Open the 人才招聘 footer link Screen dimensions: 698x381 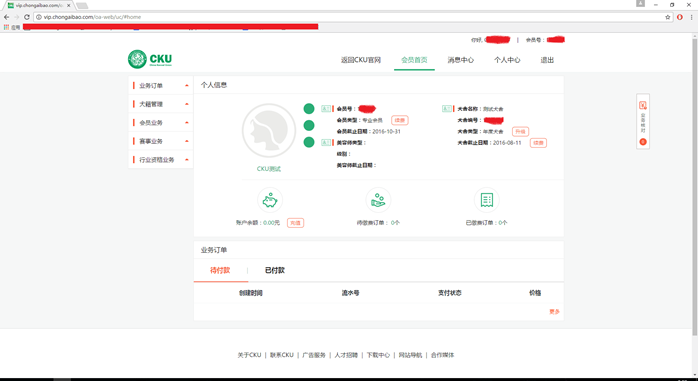coord(346,355)
